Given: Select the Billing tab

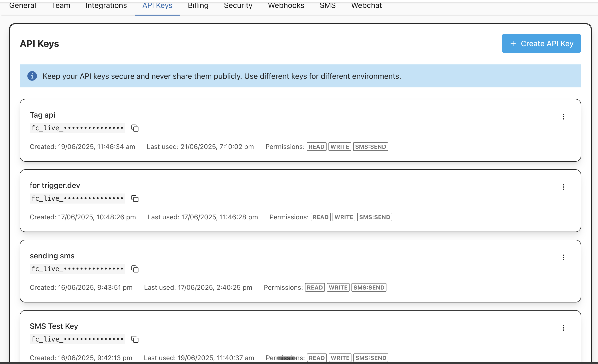Looking at the screenshot, I should click(198, 5).
